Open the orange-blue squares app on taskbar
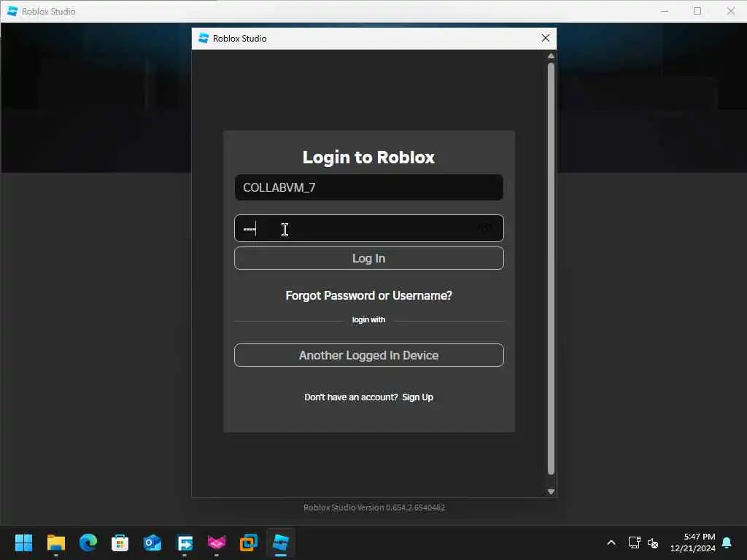Screen dimensions: 747x560 tap(249, 542)
